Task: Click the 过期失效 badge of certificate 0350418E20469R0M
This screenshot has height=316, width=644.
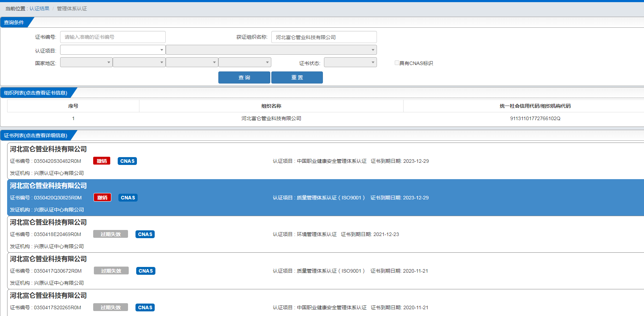Action: coord(111,234)
